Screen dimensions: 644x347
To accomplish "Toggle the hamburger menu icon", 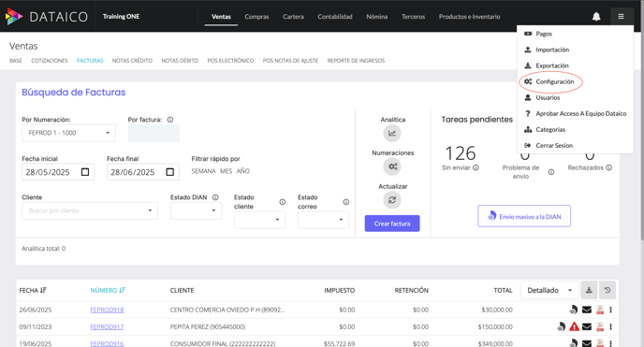I will pyautogui.click(x=621, y=17).
